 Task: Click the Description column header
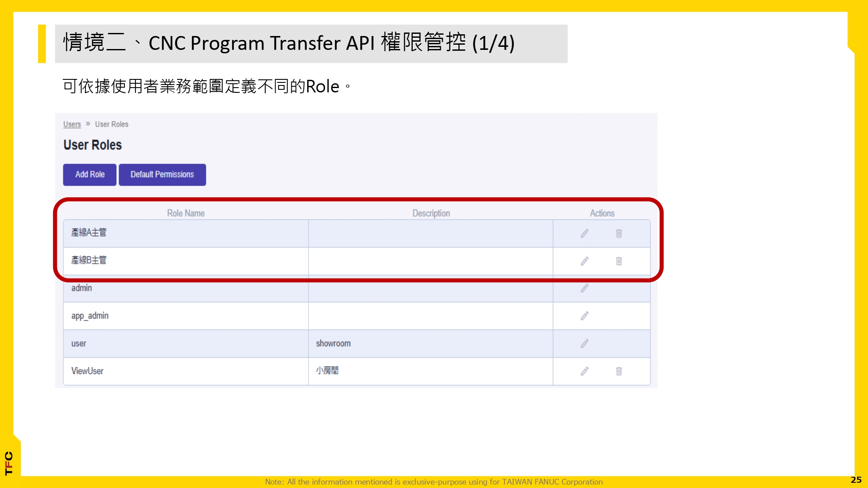pos(431,213)
